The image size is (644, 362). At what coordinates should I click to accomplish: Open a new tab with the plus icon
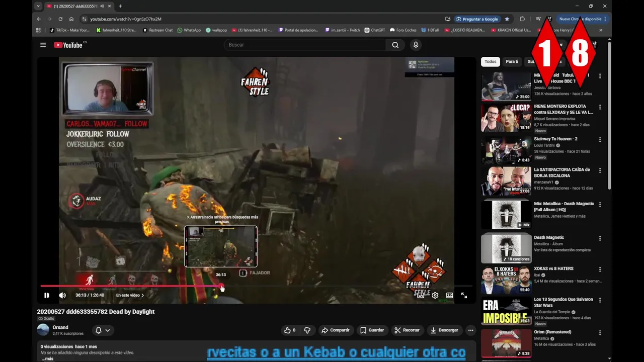click(120, 6)
